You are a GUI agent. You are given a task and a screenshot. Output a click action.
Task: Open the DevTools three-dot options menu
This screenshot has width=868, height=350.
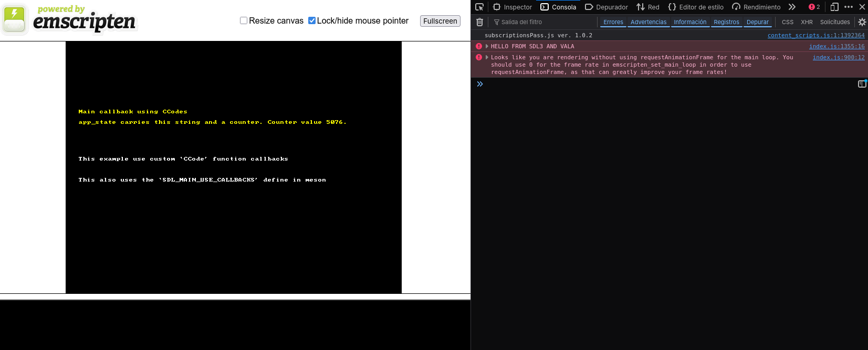849,7
